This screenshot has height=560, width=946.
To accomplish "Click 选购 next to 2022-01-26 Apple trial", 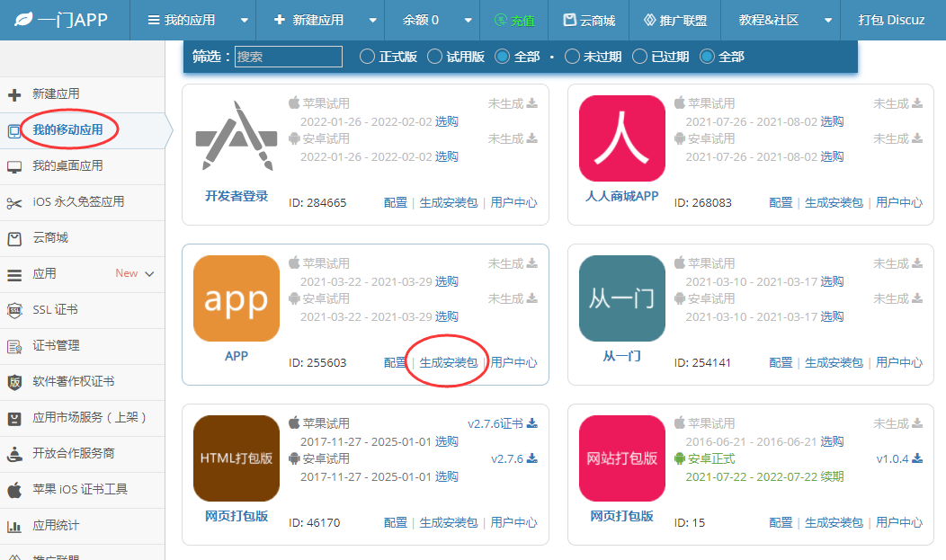I will pos(446,121).
